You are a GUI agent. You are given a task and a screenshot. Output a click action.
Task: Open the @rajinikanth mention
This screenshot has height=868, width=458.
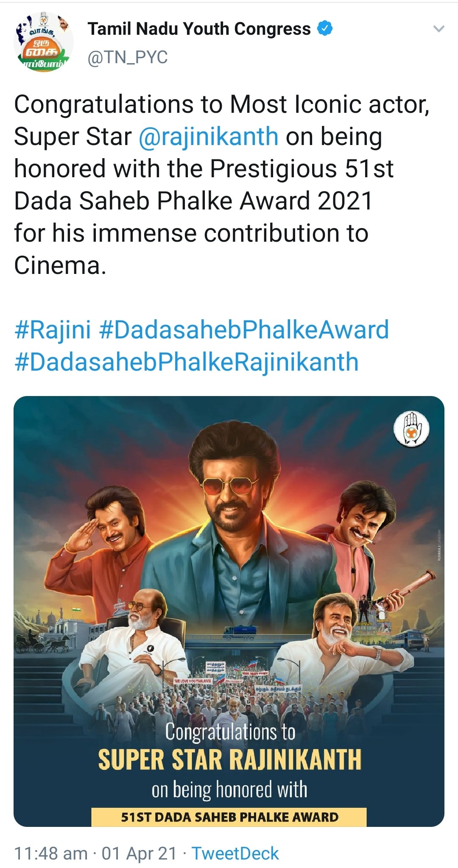coord(209,137)
